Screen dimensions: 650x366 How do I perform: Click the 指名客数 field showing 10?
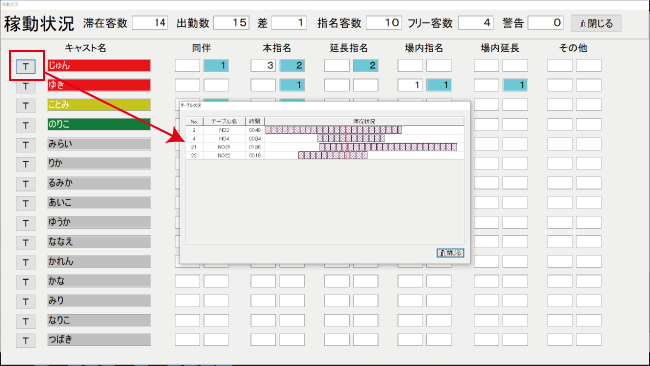pos(384,23)
